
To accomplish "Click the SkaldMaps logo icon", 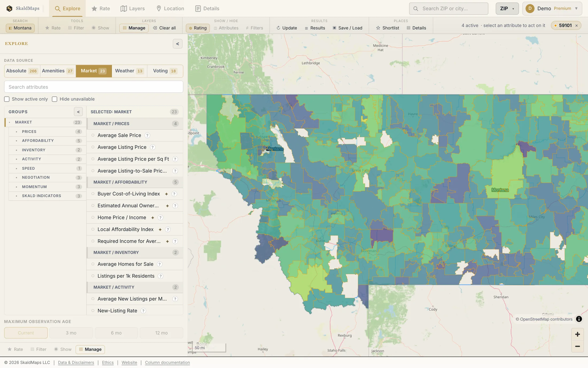I will 9,8.
